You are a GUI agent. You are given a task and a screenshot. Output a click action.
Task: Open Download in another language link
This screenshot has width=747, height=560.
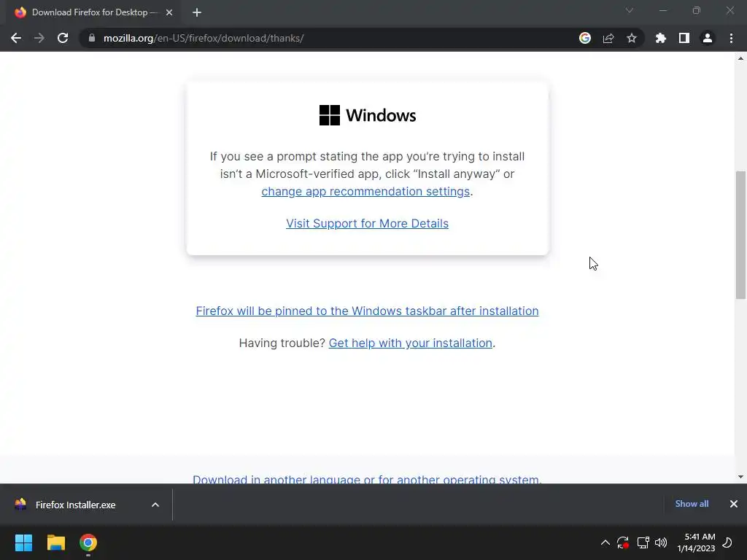[367, 479]
